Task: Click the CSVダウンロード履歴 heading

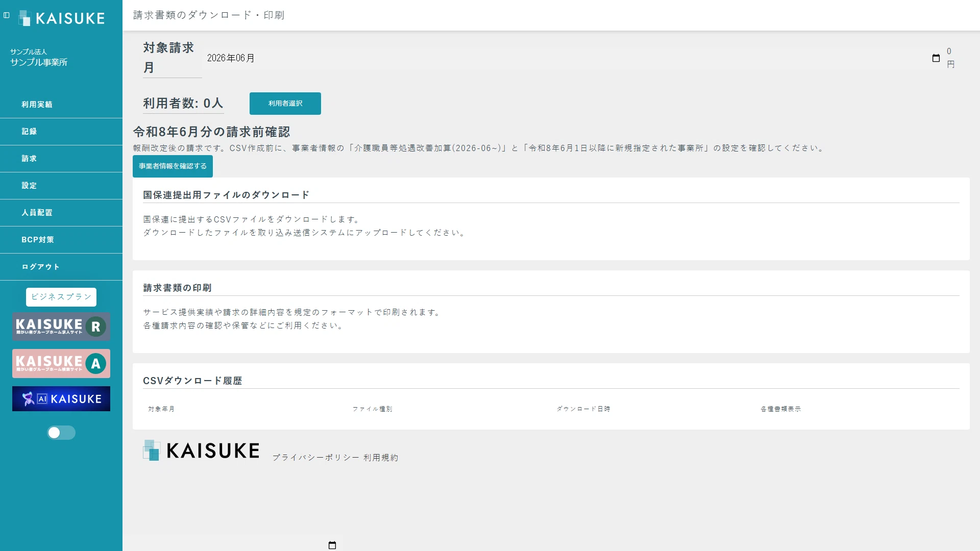Action: 192,381
